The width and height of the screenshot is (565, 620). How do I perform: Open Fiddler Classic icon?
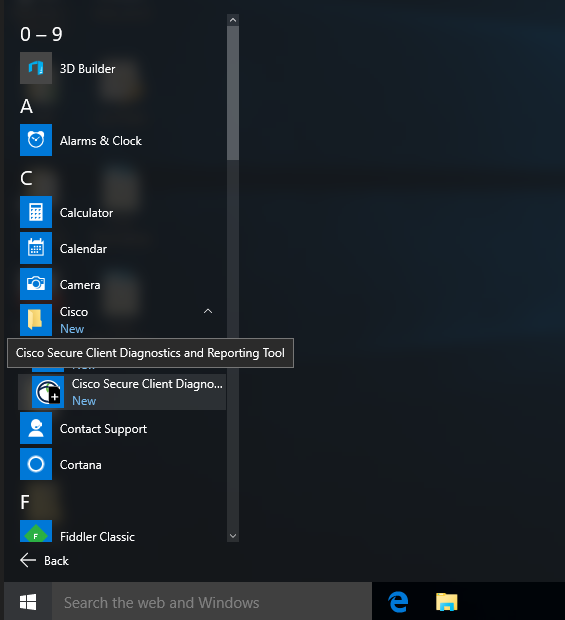pyautogui.click(x=36, y=531)
